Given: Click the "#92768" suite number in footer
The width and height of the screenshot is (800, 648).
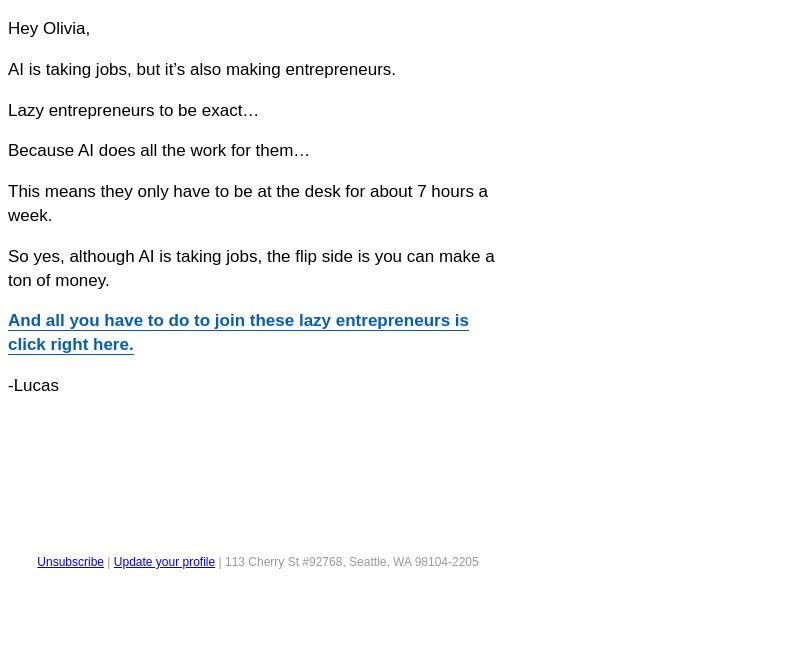Looking at the screenshot, I should click(323, 562).
